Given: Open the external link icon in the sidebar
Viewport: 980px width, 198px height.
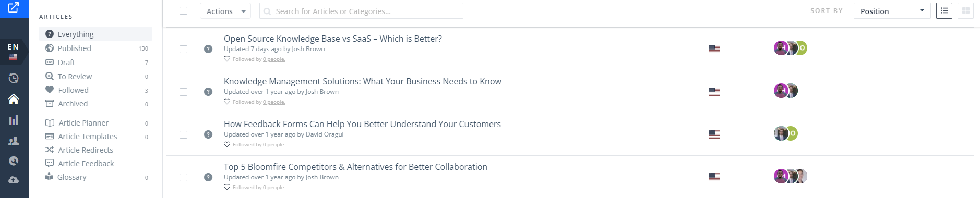Looking at the screenshot, I should point(14,8).
